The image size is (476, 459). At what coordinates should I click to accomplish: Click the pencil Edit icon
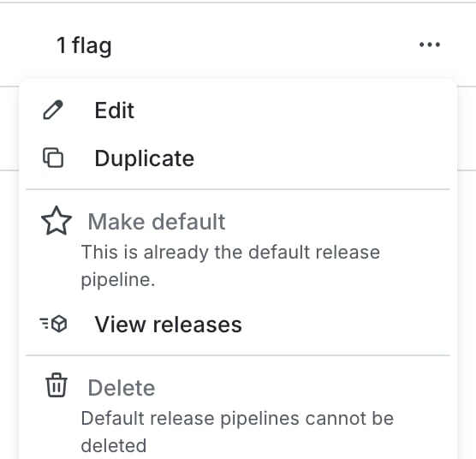(53, 110)
